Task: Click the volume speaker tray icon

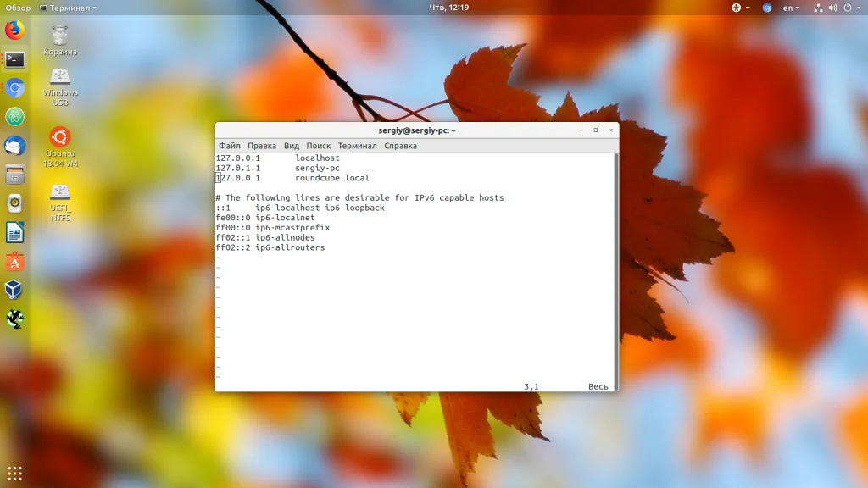Action: pyautogui.click(x=832, y=8)
